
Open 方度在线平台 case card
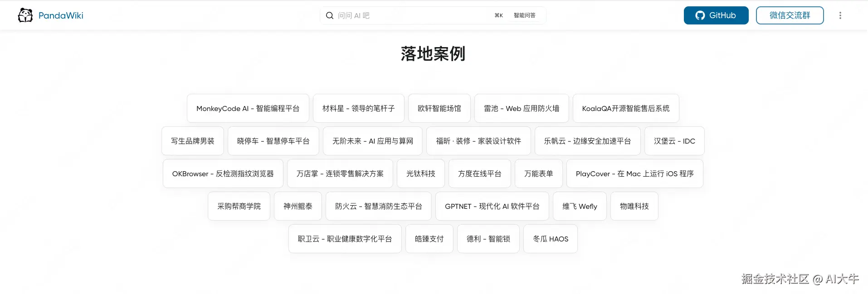[x=480, y=174]
